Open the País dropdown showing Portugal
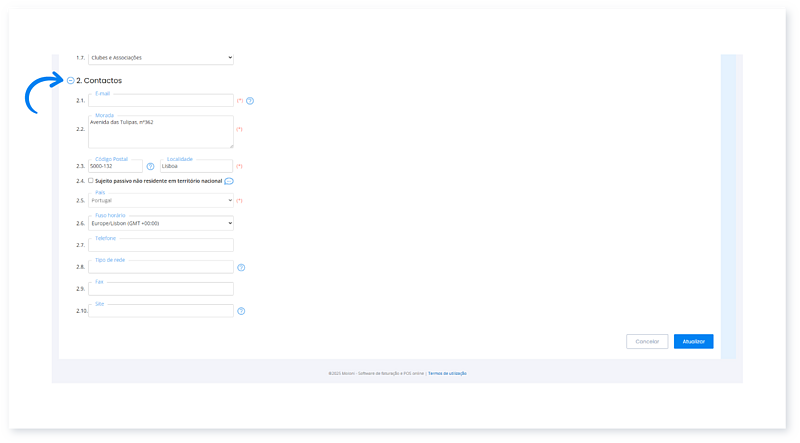This screenshot has height=443, width=800. [160, 201]
